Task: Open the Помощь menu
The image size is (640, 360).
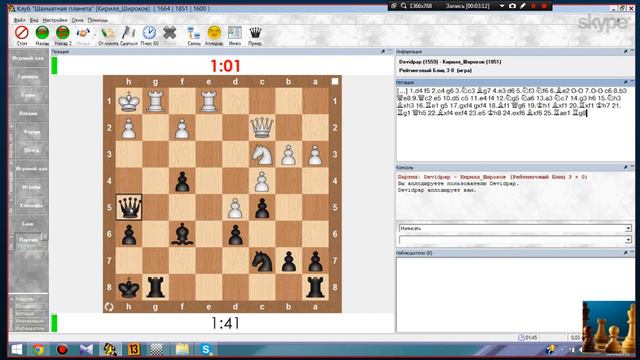Action: point(98,20)
